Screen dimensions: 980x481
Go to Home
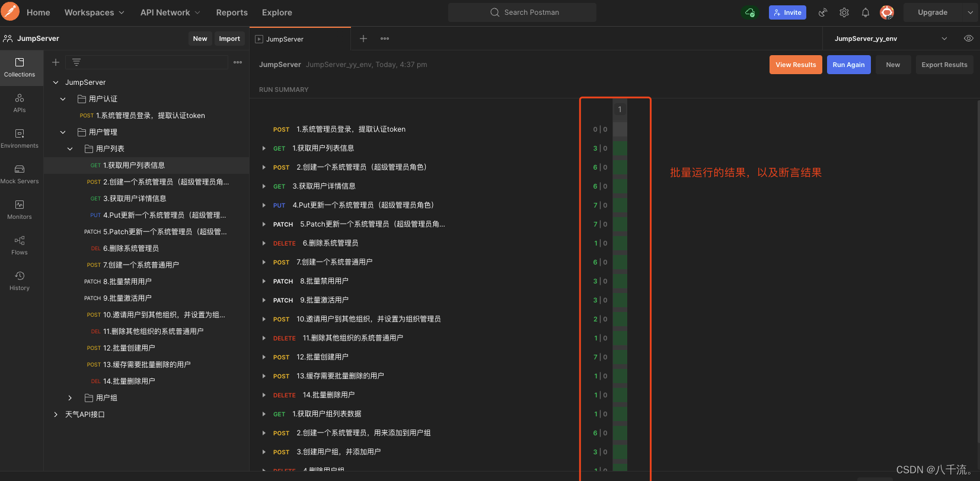39,12
